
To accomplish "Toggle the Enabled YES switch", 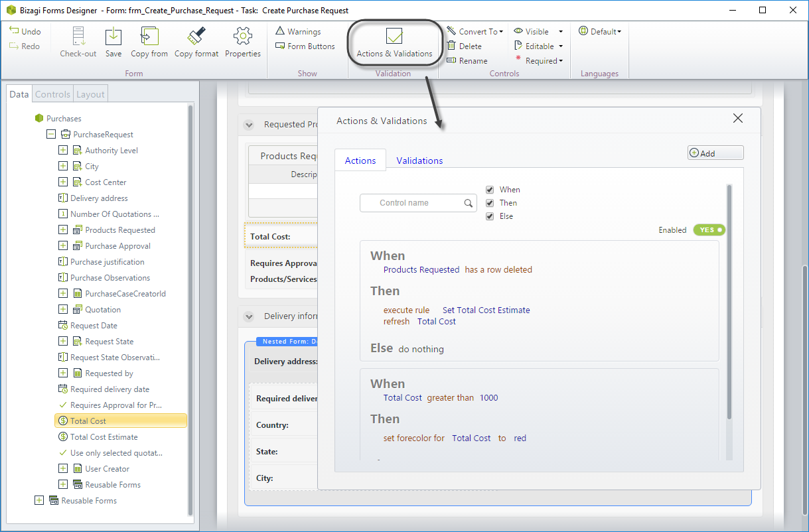I will (x=709, y=230).
